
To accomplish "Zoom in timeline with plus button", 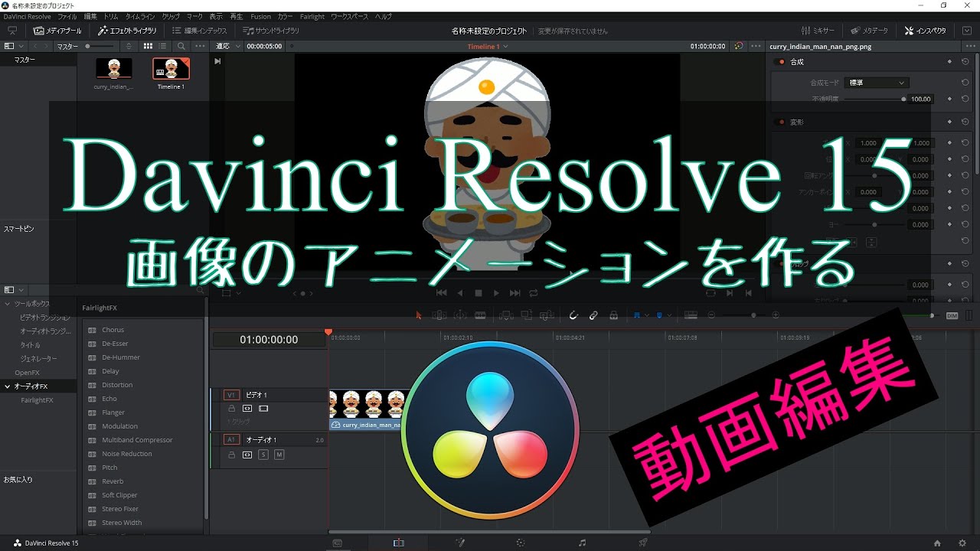I will coord(775,315).
